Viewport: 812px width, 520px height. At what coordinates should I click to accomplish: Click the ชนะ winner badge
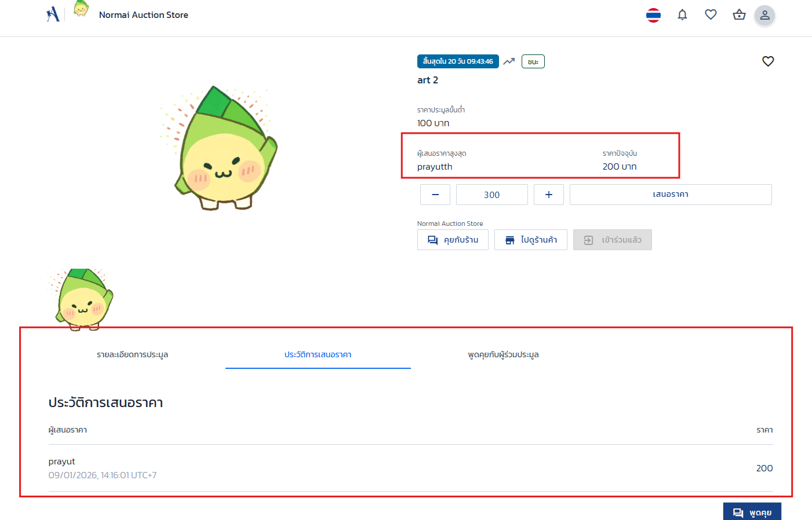coord(533,61)
